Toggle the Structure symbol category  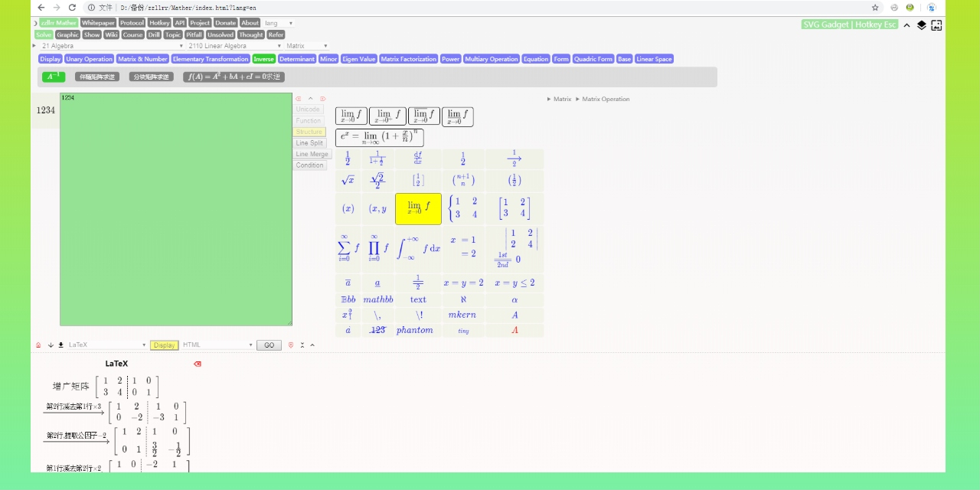(x=309, y=132)
